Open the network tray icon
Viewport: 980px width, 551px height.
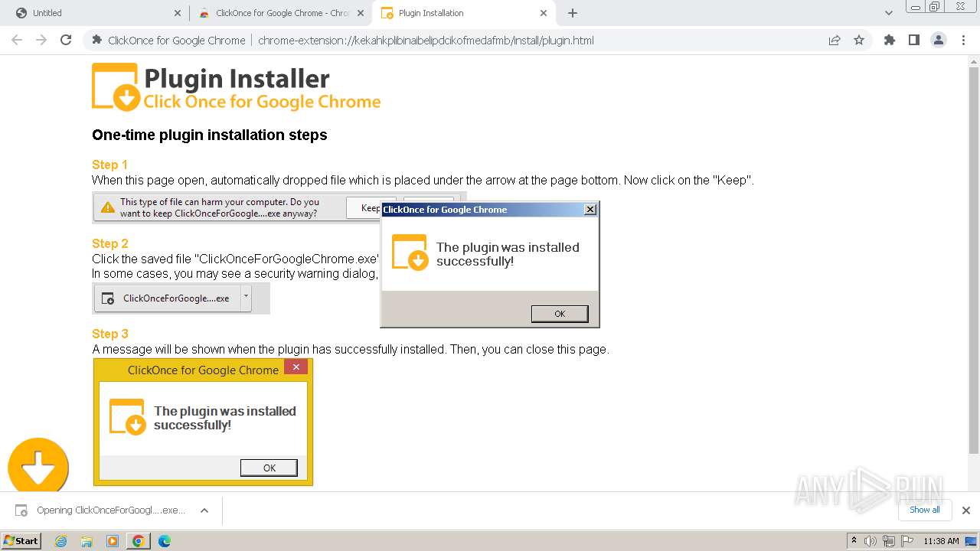[888, 541]
